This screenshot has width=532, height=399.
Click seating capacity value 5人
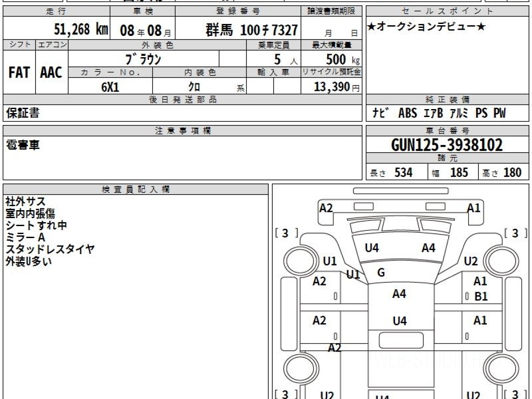tap(286, 59)
